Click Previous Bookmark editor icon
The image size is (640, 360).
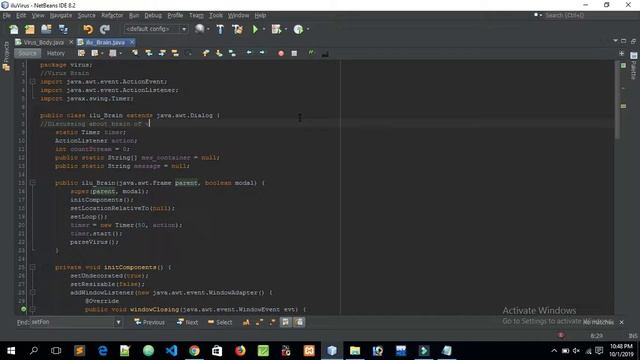(x=206, y=53)
